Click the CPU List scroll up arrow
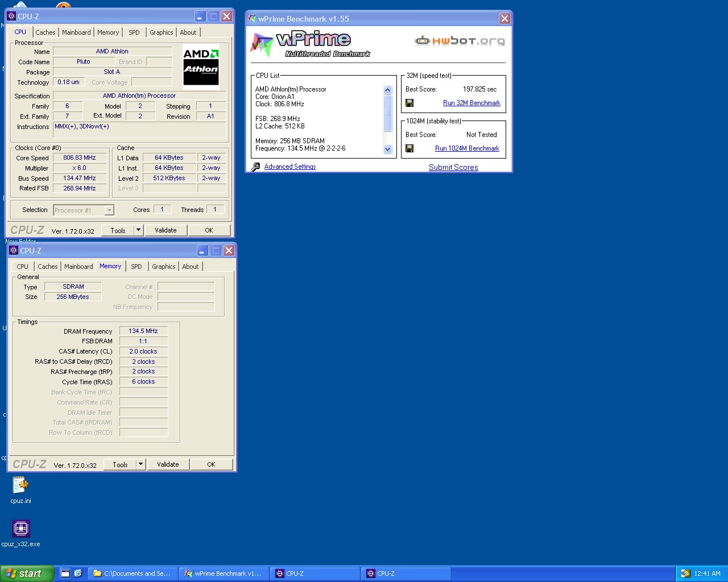728x582 pixels. [388, 90]
